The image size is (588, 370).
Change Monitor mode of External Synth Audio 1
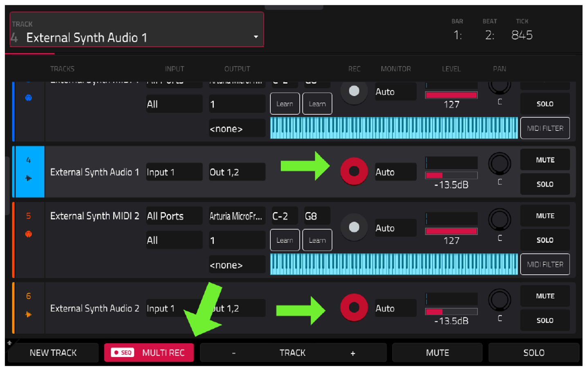click(x=395, y=172)
